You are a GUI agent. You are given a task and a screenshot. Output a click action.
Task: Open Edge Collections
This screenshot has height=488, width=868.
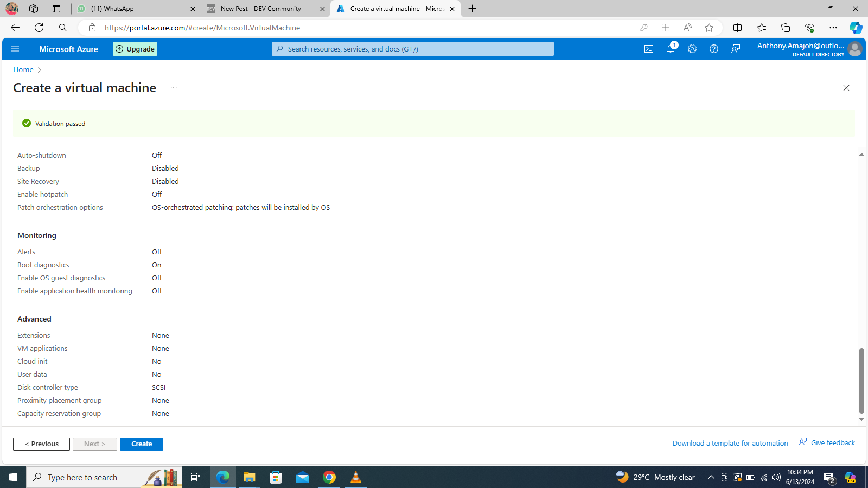click(786, 28)
